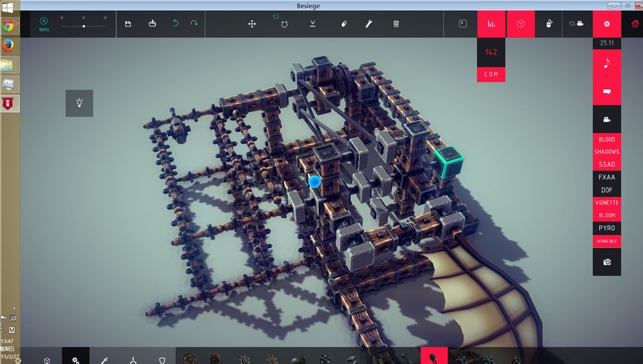Toggle the SHADOWS option
Image resolution: width=643 pixels, height=364 pixels.
coord(607,152)
